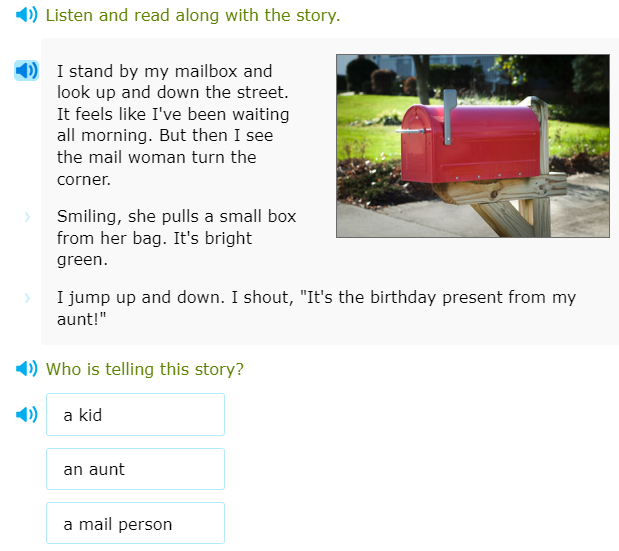Image resolution: width=619 pixels, height=551 pixels.
Task: Click the red mailbox photo
Action: [x=472, y=145]
